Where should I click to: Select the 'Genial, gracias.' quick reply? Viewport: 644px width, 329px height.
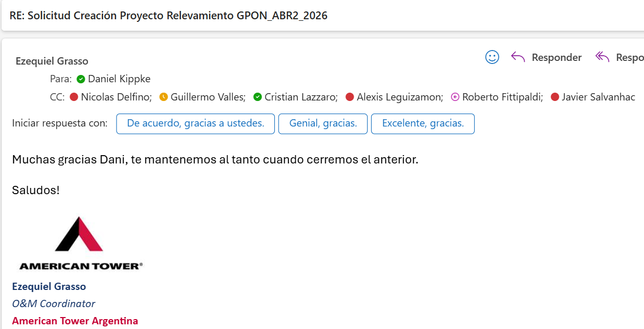click(323, 124)
